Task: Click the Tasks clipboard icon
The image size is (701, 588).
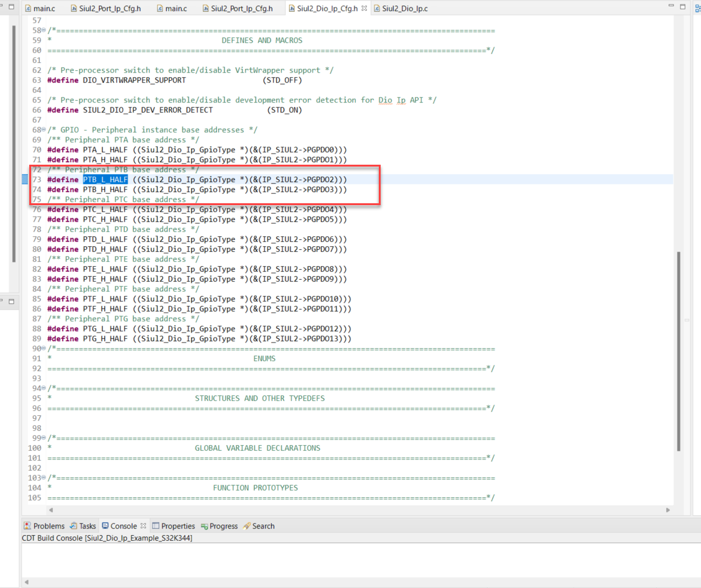Action: click(x=73, y=526)
